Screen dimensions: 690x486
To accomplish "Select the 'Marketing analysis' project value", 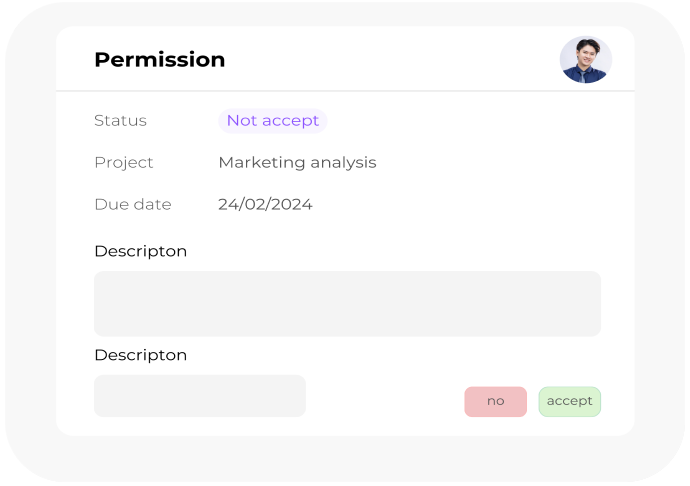I will tap(297, 163).
